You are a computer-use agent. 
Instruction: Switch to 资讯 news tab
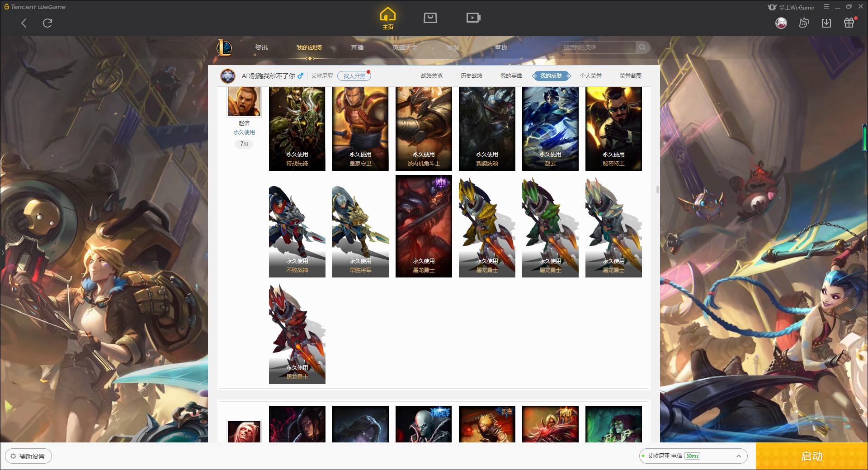point(261,47)
